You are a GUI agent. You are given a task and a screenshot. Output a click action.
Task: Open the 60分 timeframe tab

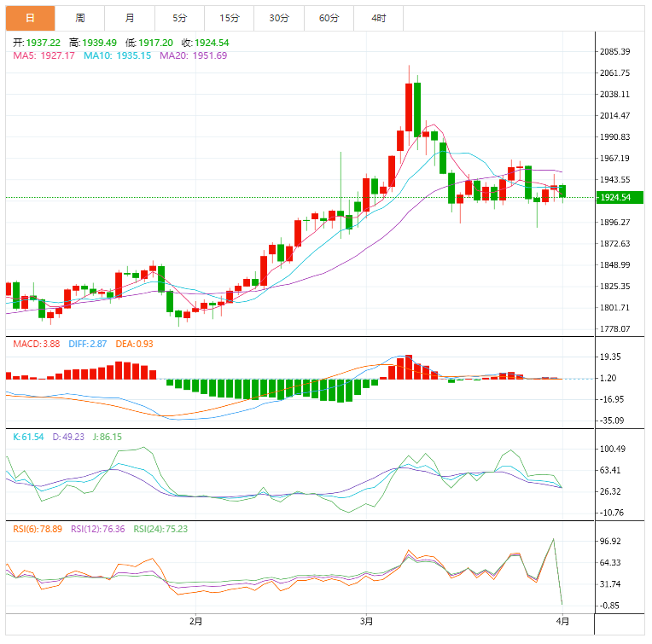pos(329,18)
